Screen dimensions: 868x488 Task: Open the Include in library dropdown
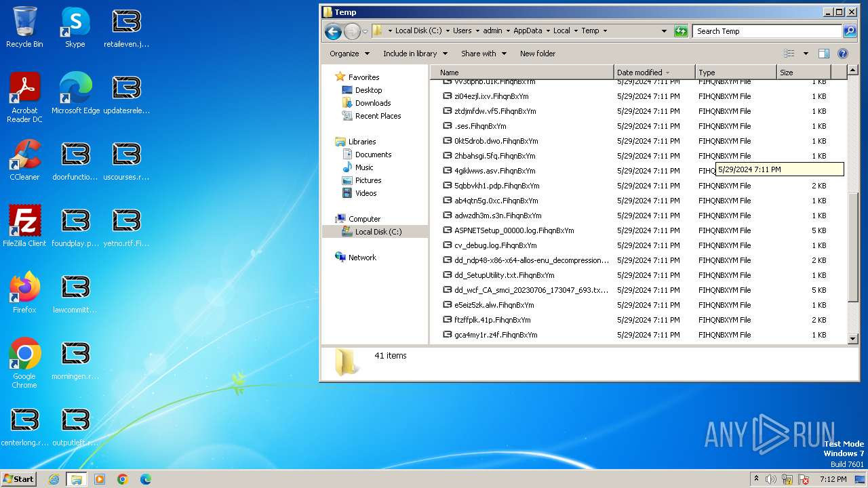tap(416, 54)
